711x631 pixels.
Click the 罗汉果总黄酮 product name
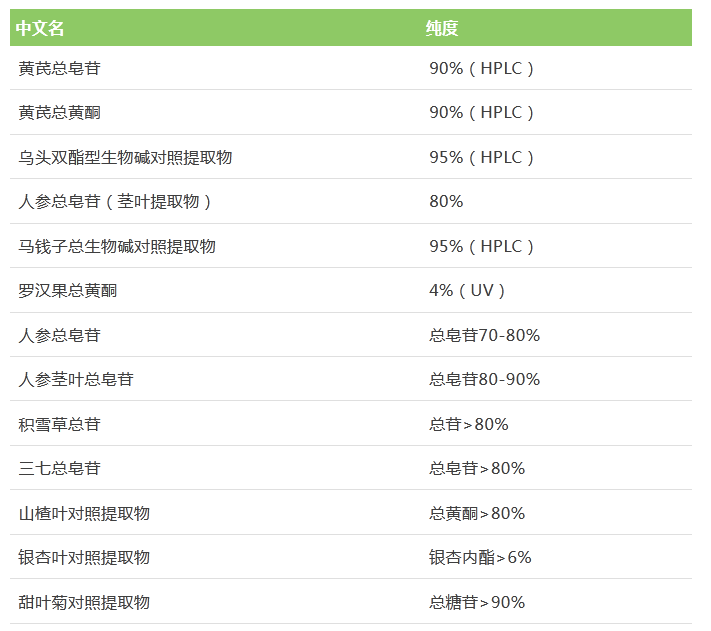pos(67,291)
